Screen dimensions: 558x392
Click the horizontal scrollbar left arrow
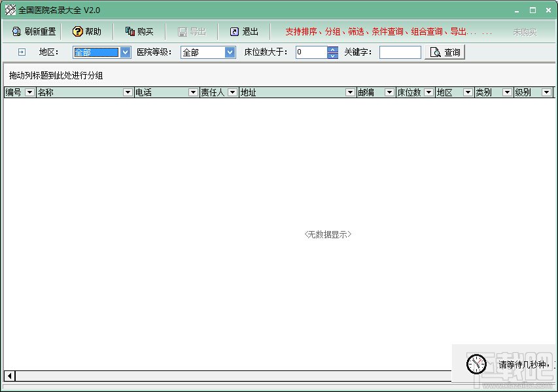10,376
